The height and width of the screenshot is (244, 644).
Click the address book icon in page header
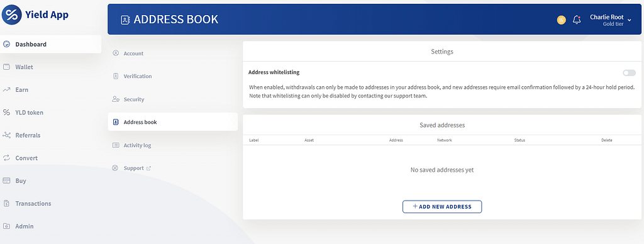tap(125, 19)
